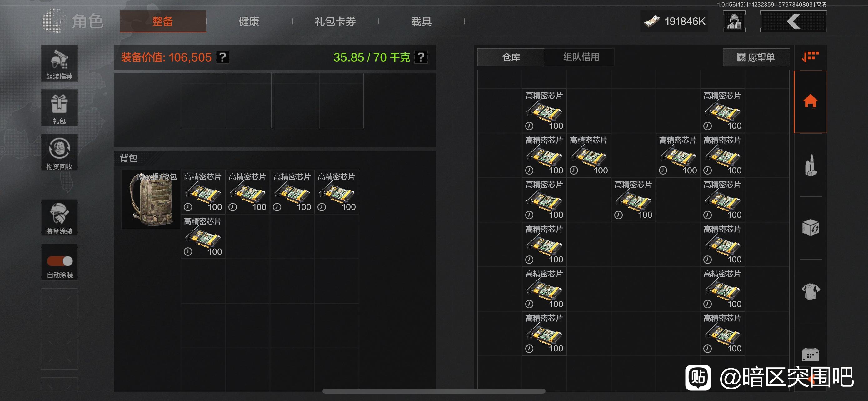This screenshot has height=401, width=868.
Task: Click the help icon beside 装备价值
Action: 222,57
